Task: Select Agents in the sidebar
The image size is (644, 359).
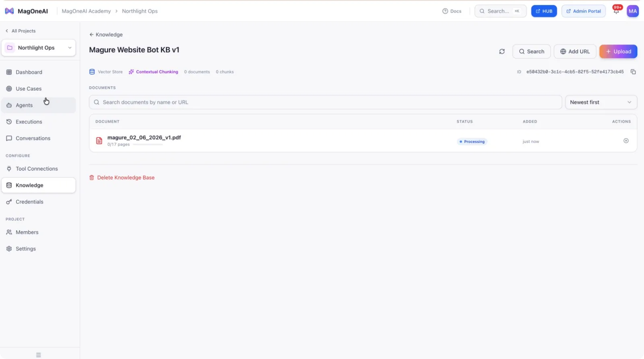Action: (39, 105)
